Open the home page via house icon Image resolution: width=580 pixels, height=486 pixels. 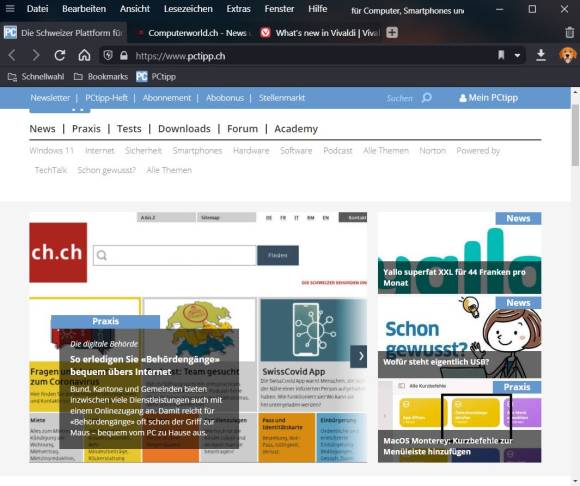(x=84, y=55)
